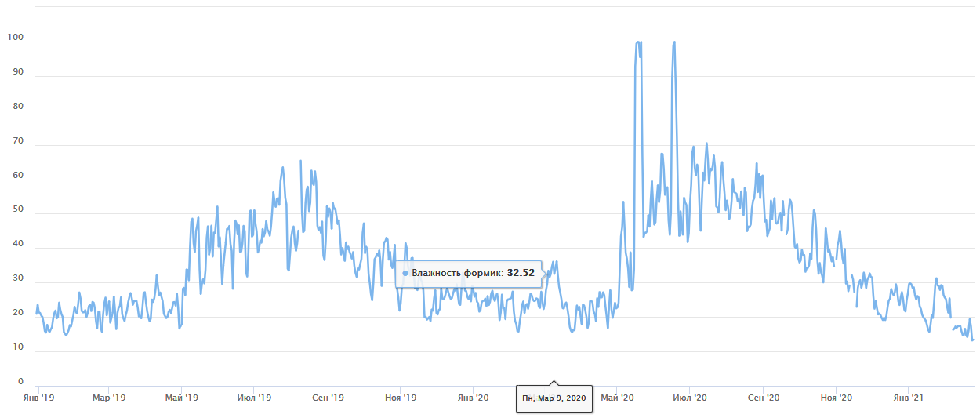The height and width of the screenshot is (418, 980).
Task: Click the 50 value on y-axis
Action: click(x=18, y=210)
